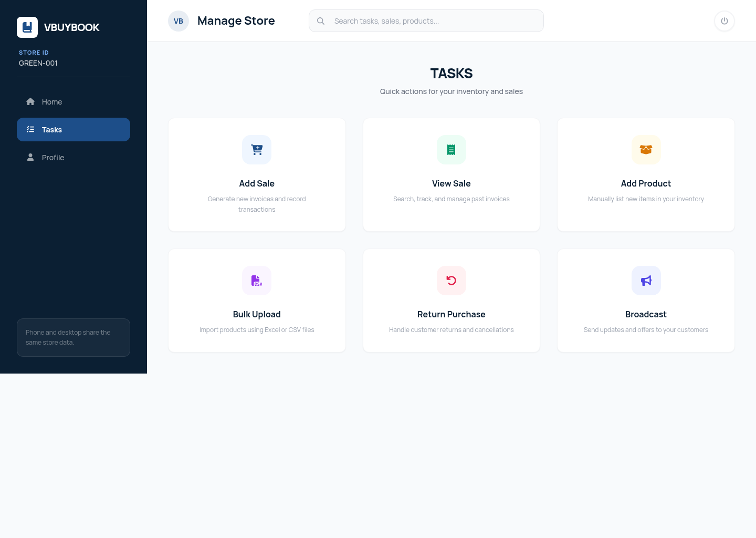Open Profile from the sidebar
This screenshot has height=538, width=756.
tap(73, 158)
